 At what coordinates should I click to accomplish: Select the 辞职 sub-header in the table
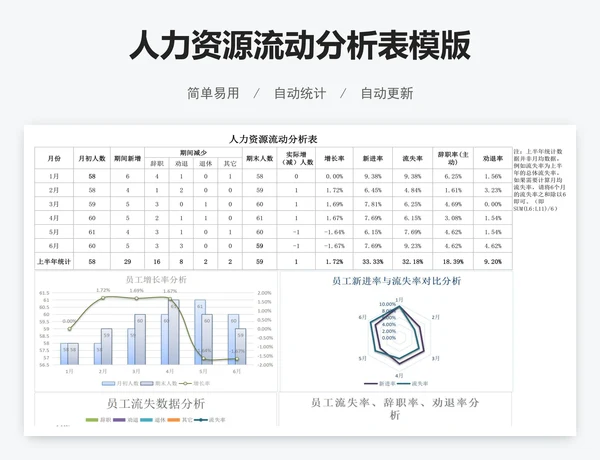click(x=157, y=164)
